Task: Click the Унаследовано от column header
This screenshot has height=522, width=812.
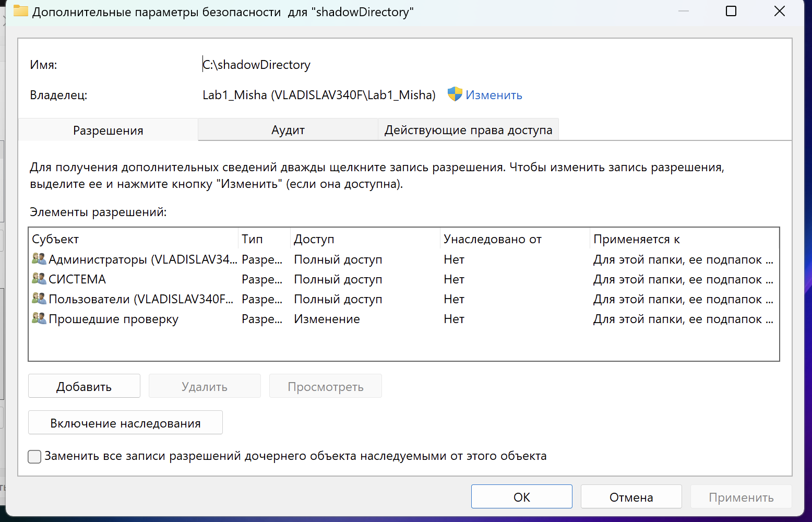Action: 492,239
